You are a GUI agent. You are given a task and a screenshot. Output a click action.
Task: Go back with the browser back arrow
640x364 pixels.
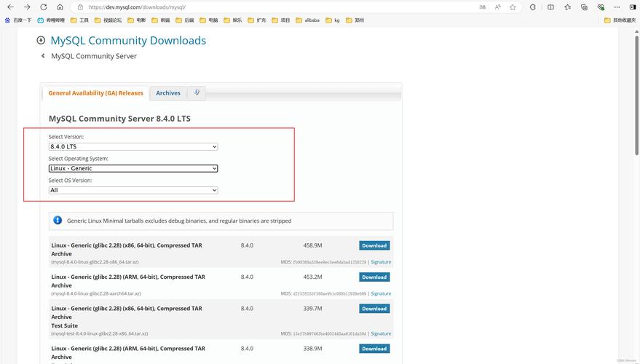pos(11,7)
